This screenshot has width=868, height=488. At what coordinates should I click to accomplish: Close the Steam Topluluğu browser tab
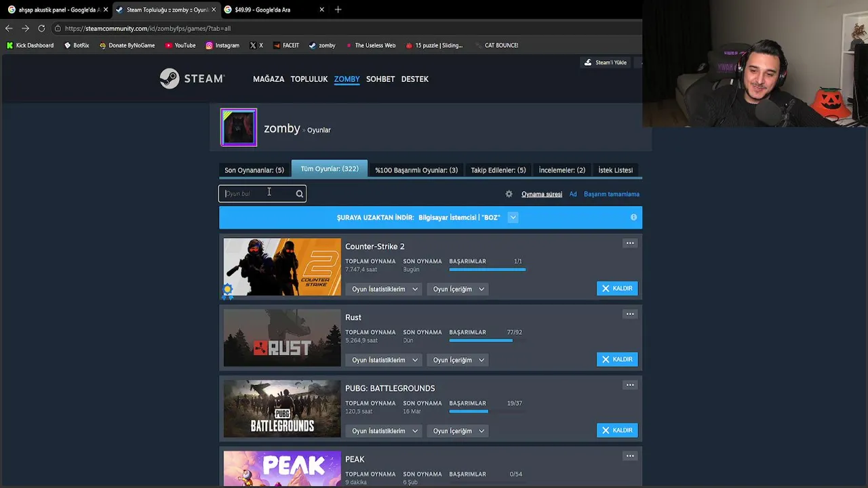pyautogui.click(x=214, y=9)
